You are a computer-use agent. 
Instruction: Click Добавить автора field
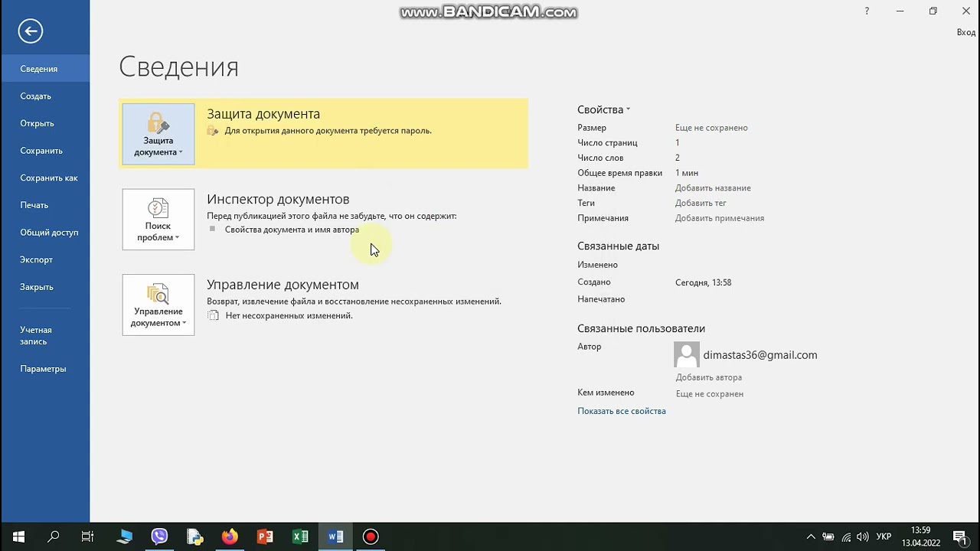point(709,377)
